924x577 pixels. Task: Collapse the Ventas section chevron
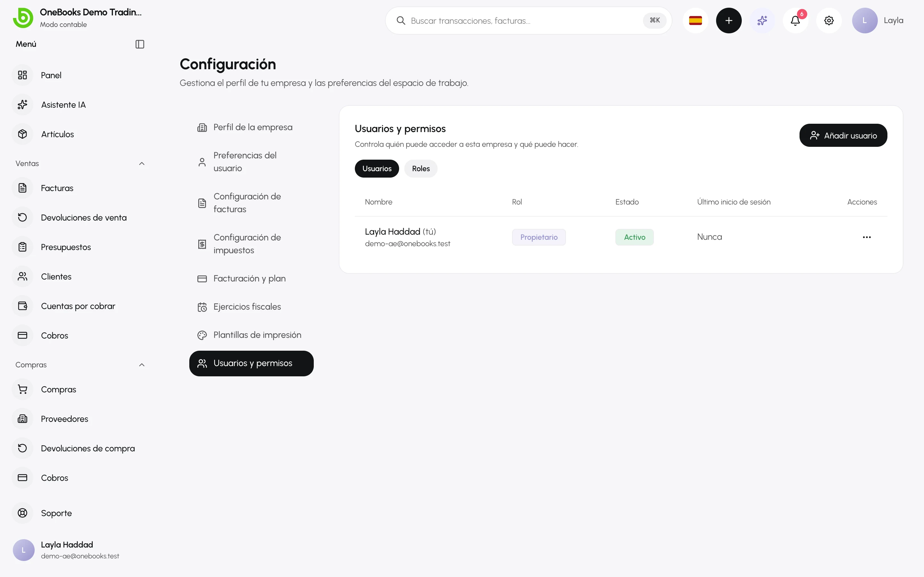pyautogui.click(x=142, y=164)
